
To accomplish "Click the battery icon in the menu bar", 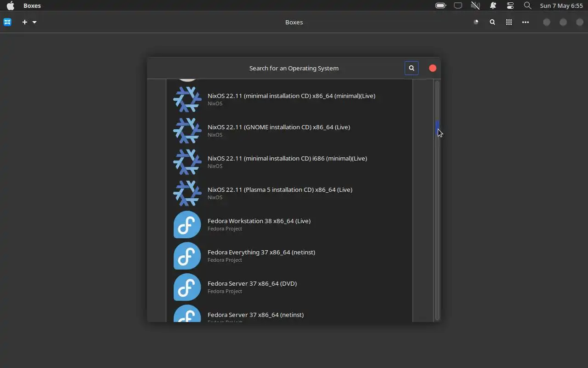I will click(x=441, y=6).
